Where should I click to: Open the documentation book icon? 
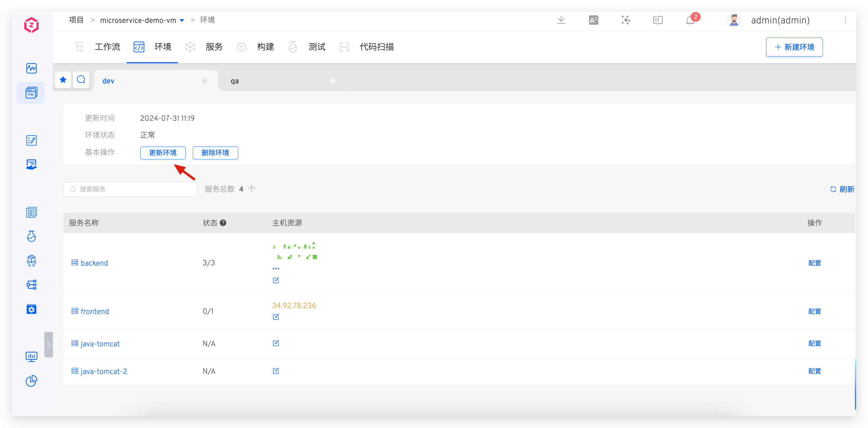click(x=658, y=20)
